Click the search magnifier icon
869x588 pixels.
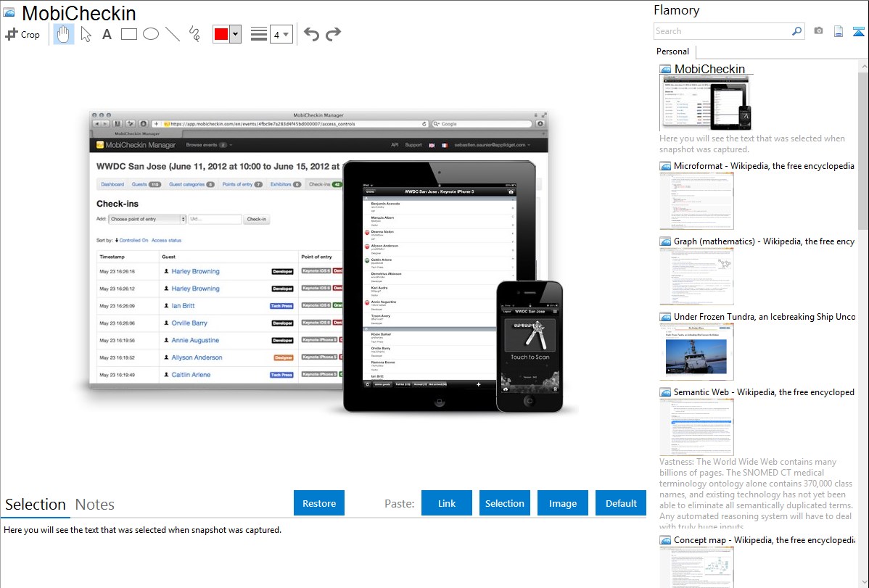pos(797,32)
